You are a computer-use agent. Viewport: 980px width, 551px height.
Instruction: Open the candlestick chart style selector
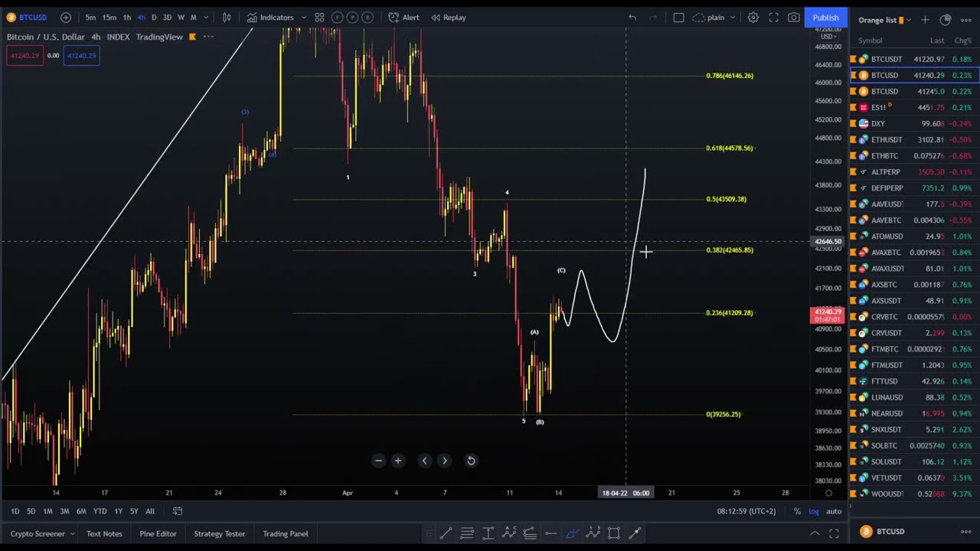click(x=227, y=17)
